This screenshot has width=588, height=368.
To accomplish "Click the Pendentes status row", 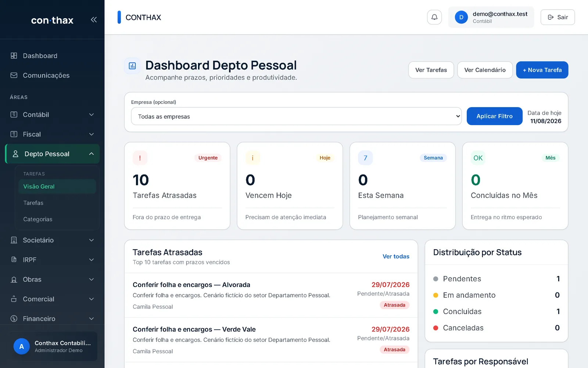I will (496, 279).
